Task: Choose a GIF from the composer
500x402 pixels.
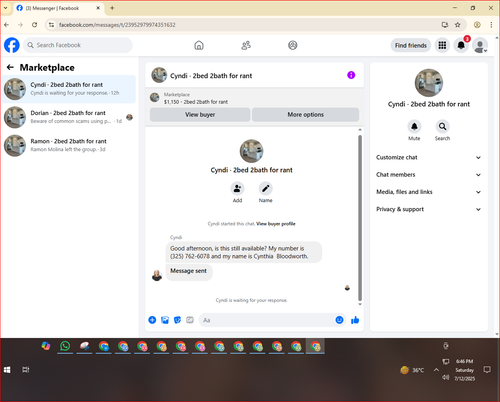Action: point(190,320)
